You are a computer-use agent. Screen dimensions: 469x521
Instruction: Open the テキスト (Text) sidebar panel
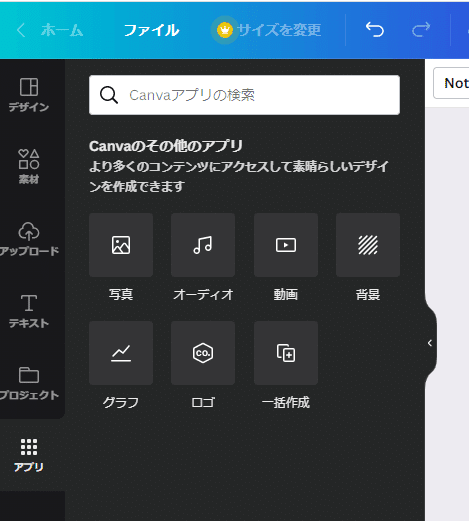click(x=29, y=311)
